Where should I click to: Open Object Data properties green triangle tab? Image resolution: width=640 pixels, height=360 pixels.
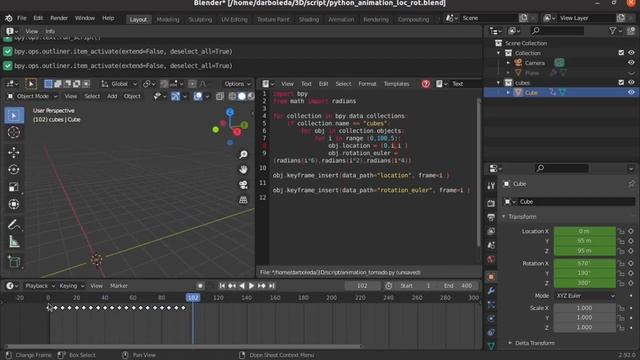tap(491, 346)
